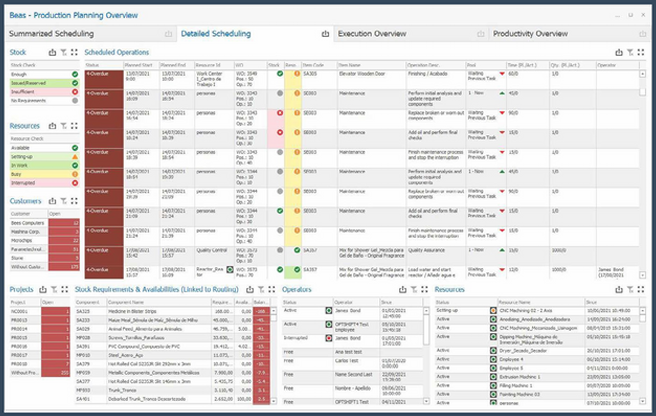The height and width of the screenshot is (416, 656).
Task: Select the Issued/Reserved stock check row
Action: (x=35, y=83)
